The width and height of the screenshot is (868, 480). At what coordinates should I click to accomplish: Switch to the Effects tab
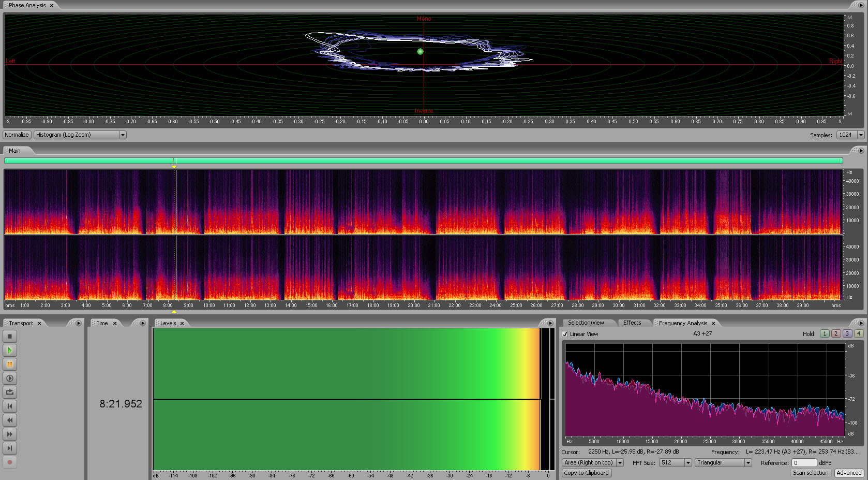click(632, 323)
